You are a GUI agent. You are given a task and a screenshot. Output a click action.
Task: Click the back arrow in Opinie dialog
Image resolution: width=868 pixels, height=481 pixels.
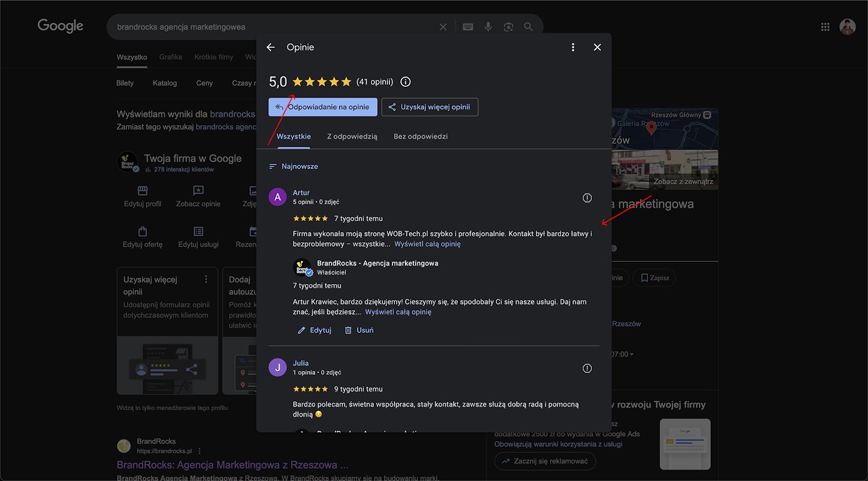coord(271,47)
